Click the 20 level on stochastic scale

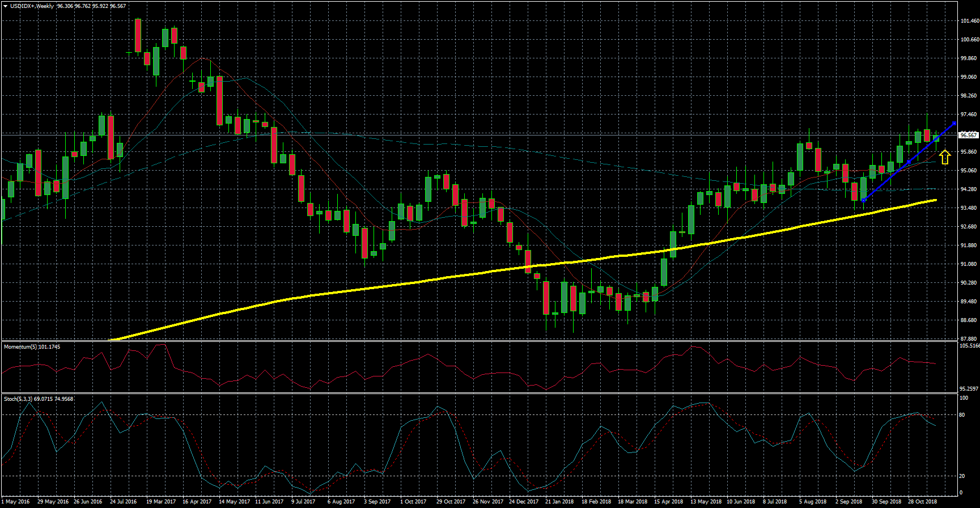click(962, 476)
